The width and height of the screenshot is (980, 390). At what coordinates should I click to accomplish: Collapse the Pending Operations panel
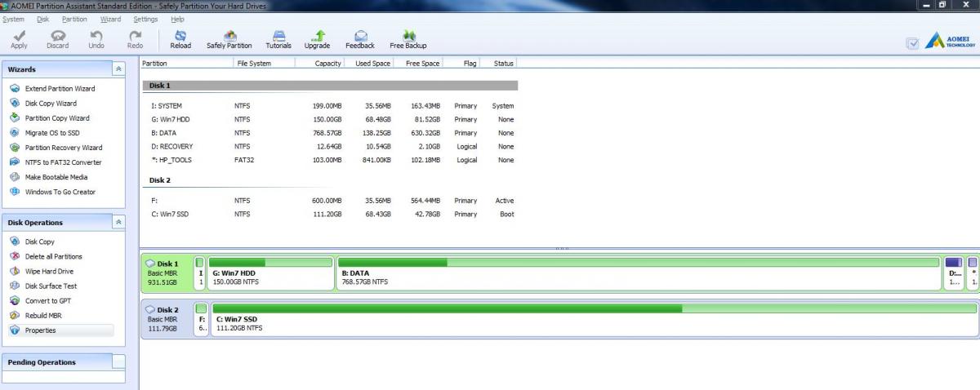[118, 361]
